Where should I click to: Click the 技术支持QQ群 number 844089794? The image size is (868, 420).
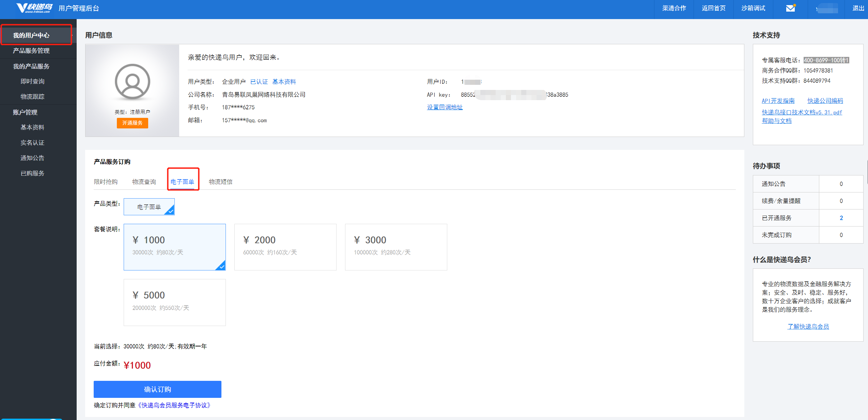point(817,81)
